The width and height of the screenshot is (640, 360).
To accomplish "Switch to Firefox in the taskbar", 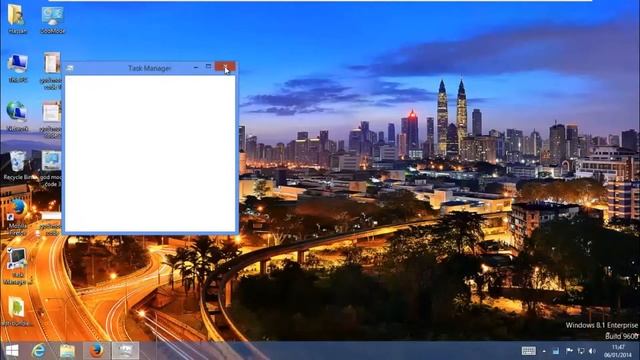I will coord(97,351).
